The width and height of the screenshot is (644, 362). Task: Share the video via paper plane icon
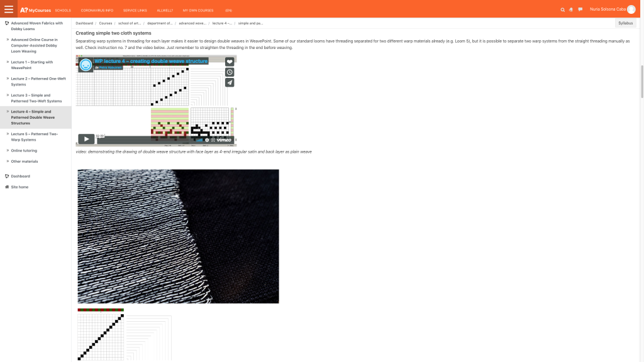pyautogui.click(x=230, y=82)
